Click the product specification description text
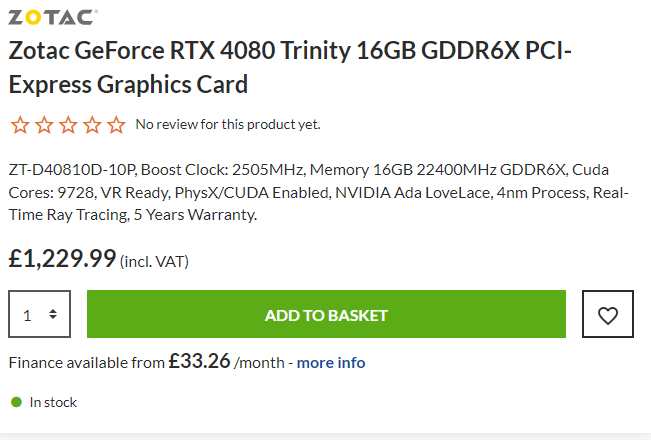 click(318, 192)
